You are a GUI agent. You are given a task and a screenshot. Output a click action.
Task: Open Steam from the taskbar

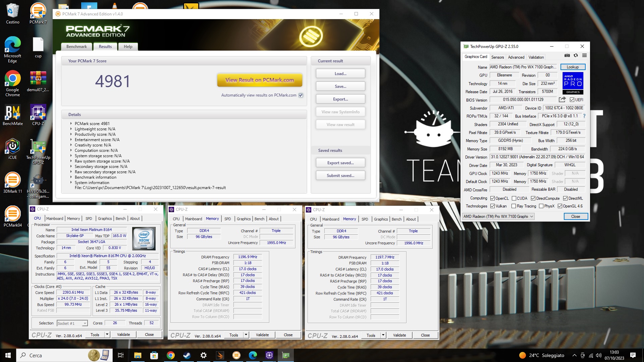pos(187,355)
